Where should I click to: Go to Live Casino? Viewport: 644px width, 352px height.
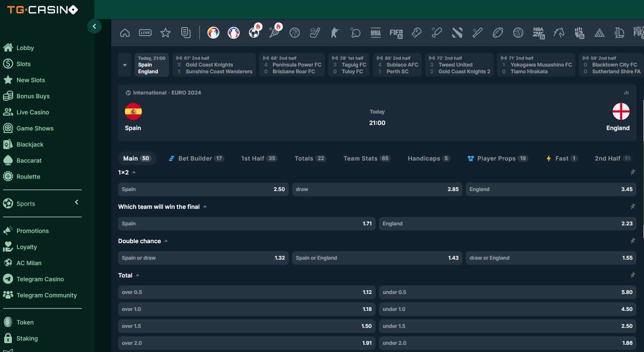(x=25, y=112)
